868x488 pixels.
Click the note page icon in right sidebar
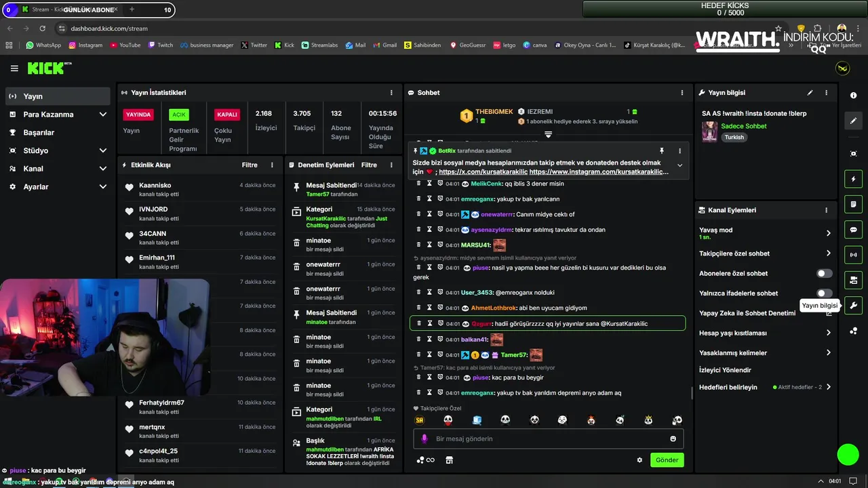coord(853,204)
